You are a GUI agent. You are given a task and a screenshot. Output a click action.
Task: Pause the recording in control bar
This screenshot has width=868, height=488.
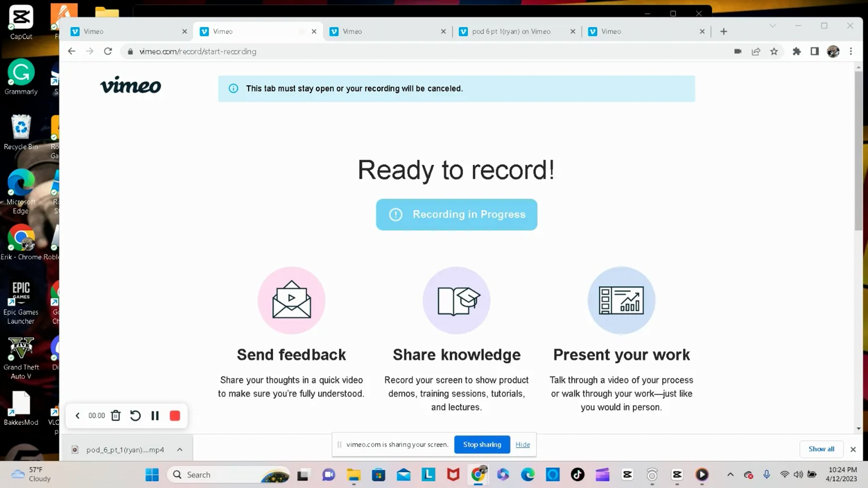(155, 416)
